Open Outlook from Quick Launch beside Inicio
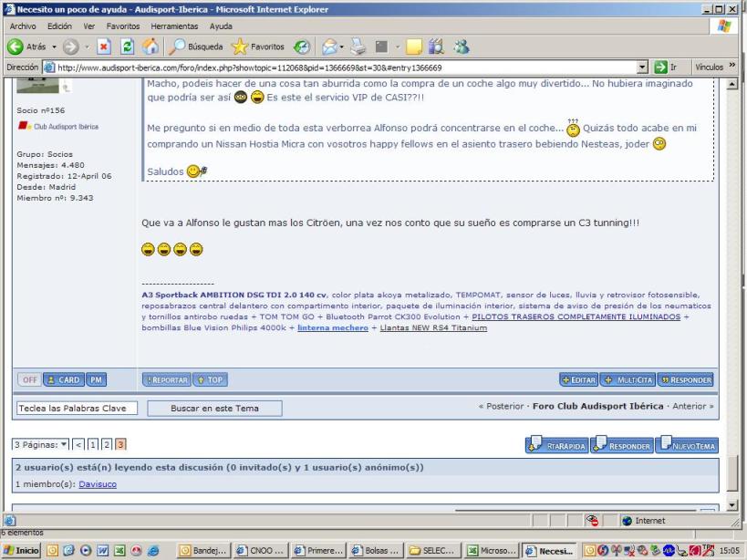This screenshot has width=747, height=560. pyautogui.click(x=52, y=551)
